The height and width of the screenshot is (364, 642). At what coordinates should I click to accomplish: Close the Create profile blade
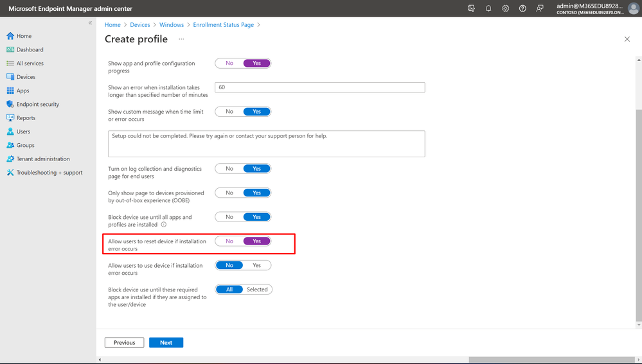[627, 39]
